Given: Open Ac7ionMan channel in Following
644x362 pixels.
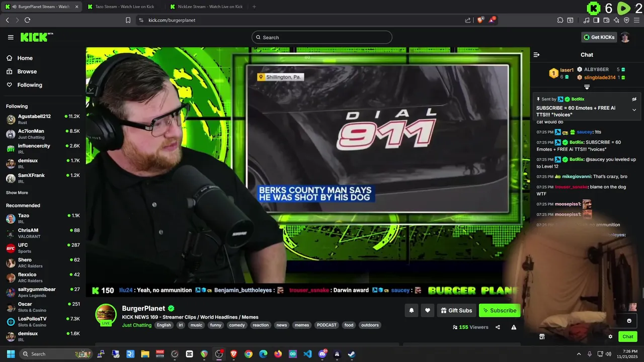Looking at the screenshot, I should pos(43,134).
